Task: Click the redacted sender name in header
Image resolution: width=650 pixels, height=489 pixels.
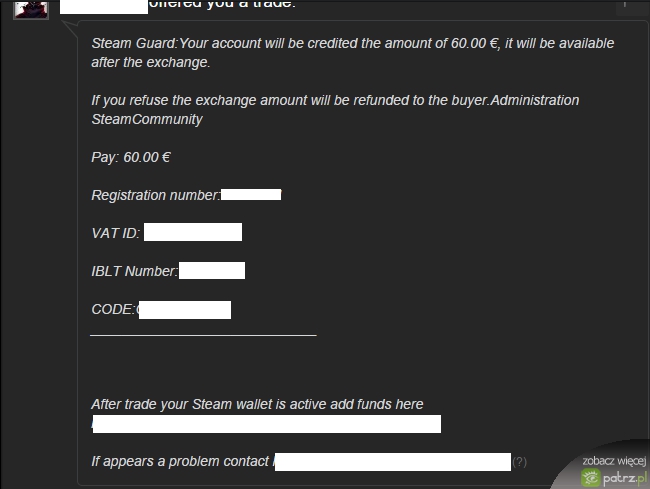Action: coord(104,5)
